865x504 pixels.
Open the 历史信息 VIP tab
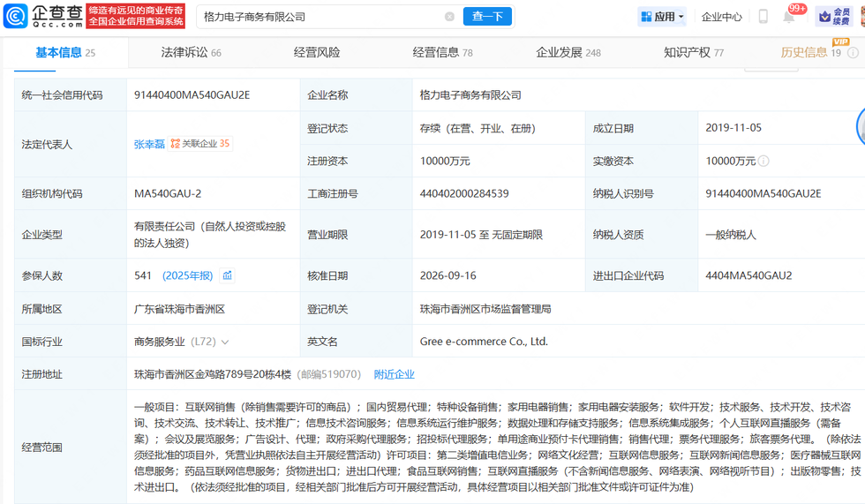[x=810, y=52]
